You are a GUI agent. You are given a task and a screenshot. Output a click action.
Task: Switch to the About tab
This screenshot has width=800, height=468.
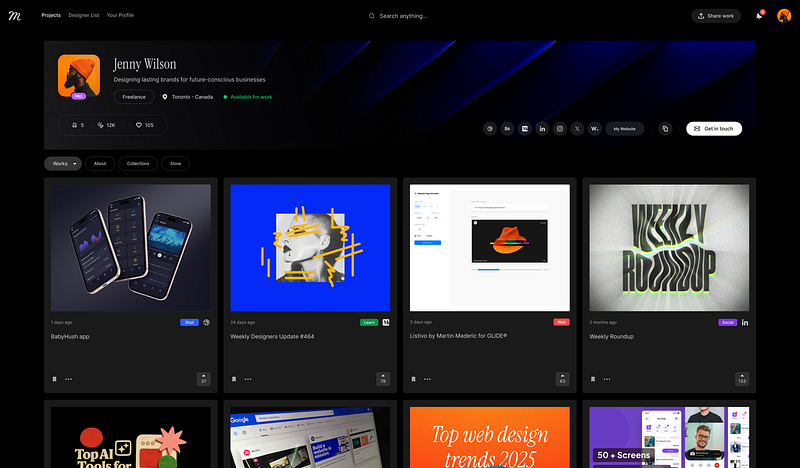point(100,163)
